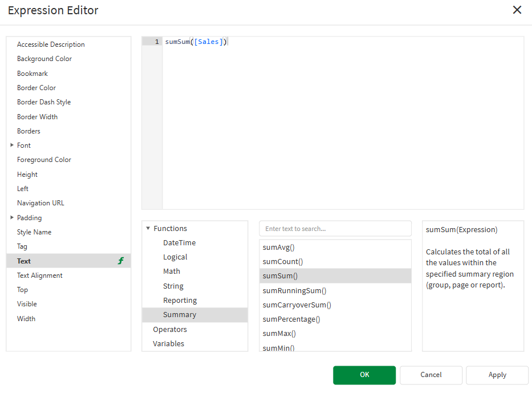
Task: Open the Variables section
Action: [x=168, y=343]
